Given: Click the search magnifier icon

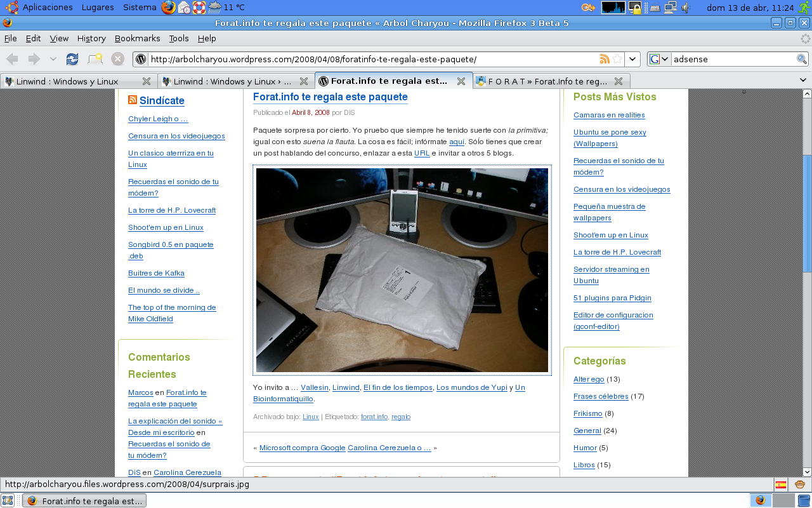Looking at the screenshot, I should [802, 59].
